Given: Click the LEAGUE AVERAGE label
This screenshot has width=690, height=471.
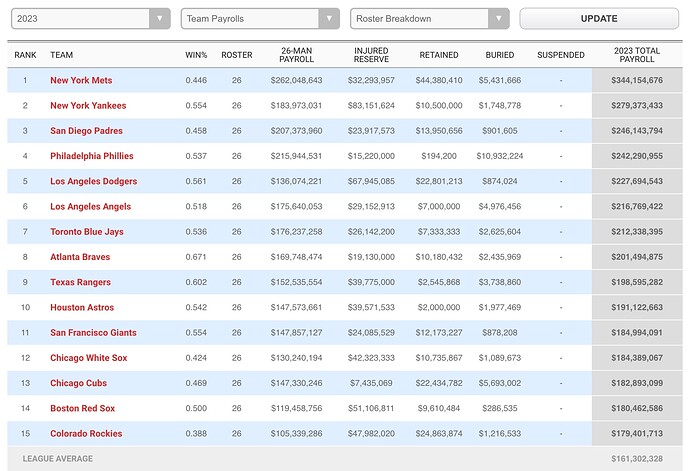Looking at the screenshot, I should [x=58, y=459].
